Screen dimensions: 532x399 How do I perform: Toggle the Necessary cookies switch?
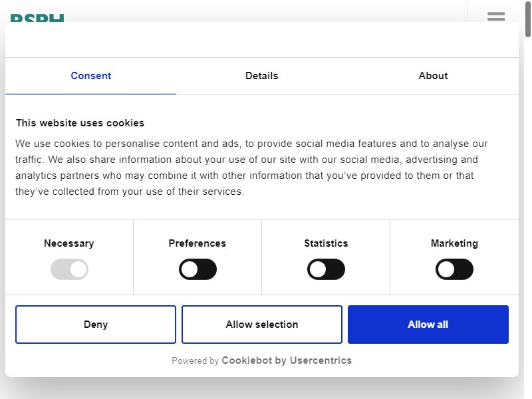click(x=69, y=269)
